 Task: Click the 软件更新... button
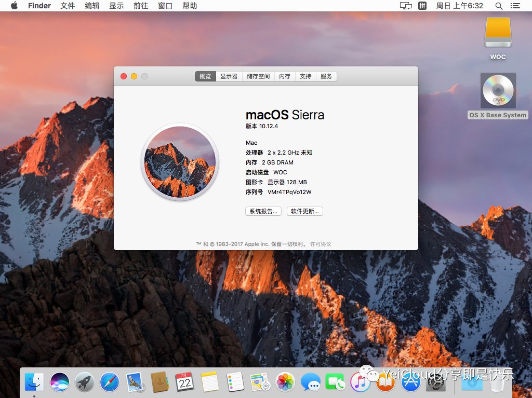coord(304,211)
